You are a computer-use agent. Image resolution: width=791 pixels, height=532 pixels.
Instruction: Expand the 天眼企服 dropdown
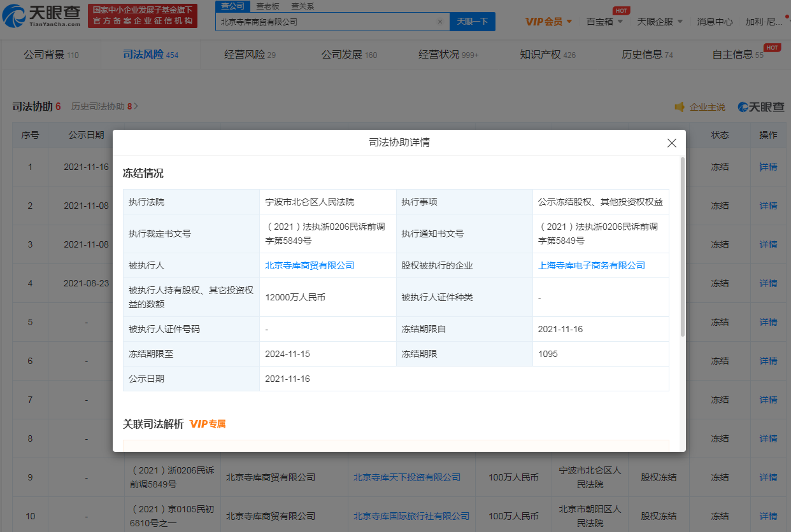point(660,22)
